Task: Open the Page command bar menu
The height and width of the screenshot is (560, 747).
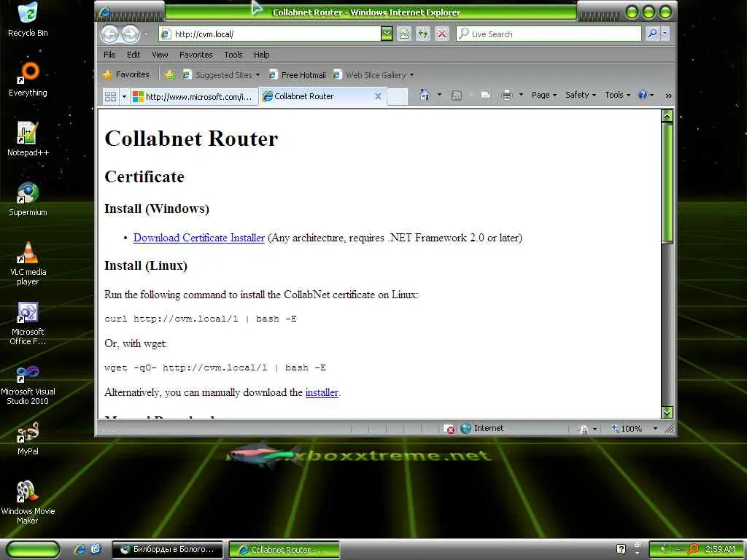Action: click(544, 96)
